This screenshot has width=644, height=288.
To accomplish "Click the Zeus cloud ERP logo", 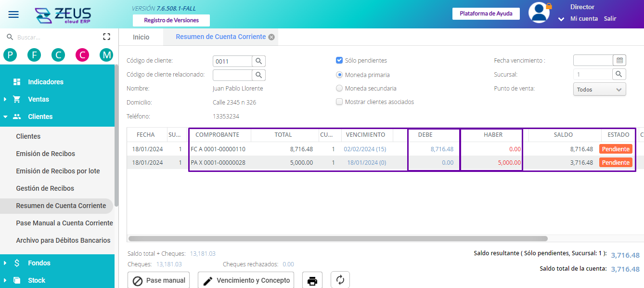I will click(63, 15).
